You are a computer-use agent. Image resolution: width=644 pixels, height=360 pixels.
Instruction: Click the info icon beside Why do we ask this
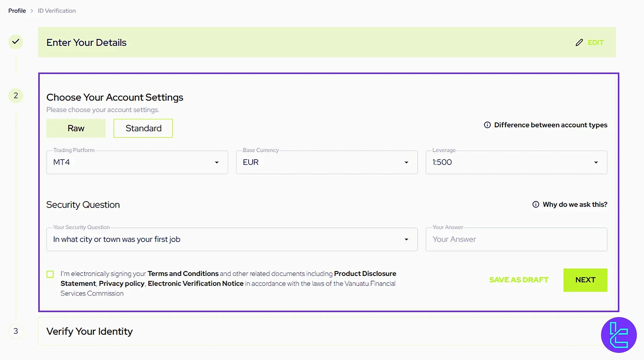click(x=536, y=204)
